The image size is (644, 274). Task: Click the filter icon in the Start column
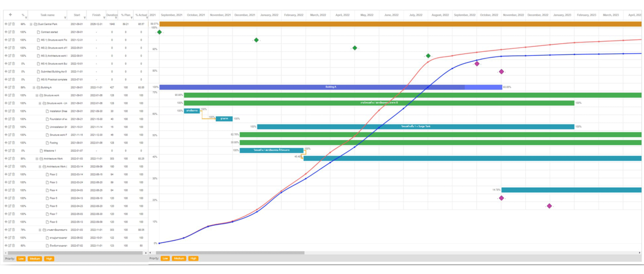coord(85,18)
